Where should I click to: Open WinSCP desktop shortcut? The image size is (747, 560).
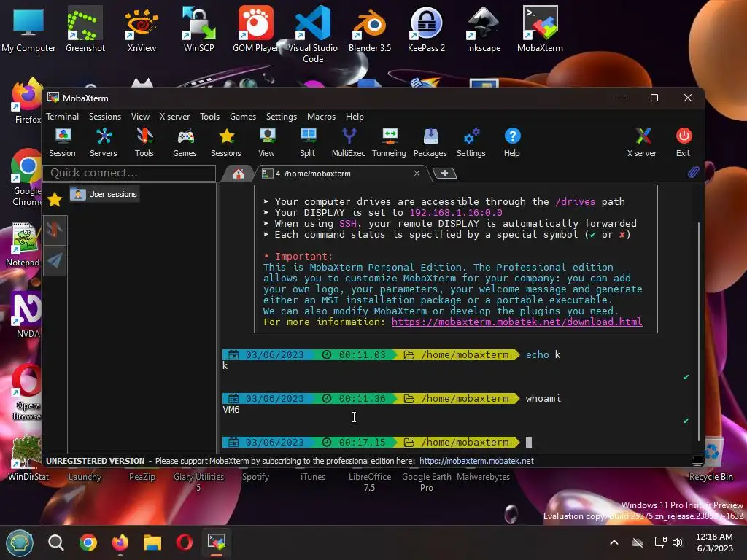(199, 29)
